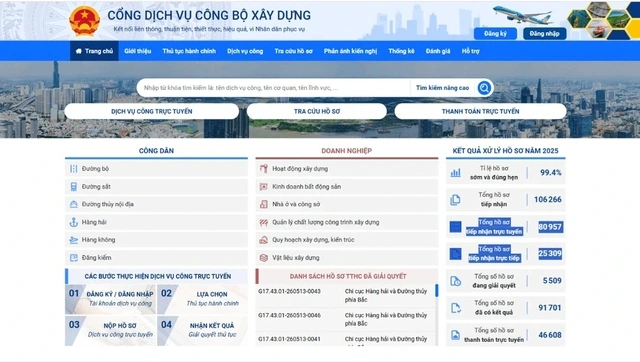
Task: Click the CÔNG DÂN section heading
Action: 156,151
